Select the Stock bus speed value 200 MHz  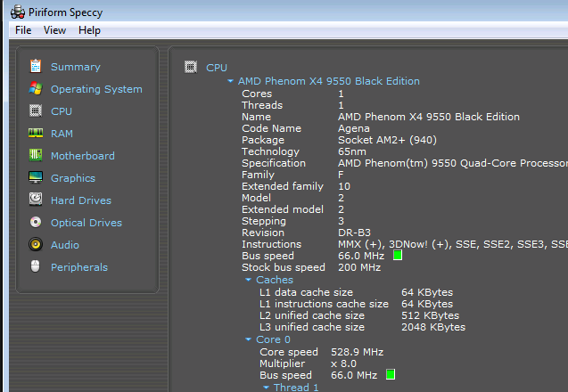pyautogui.click(x=359, y=267)
